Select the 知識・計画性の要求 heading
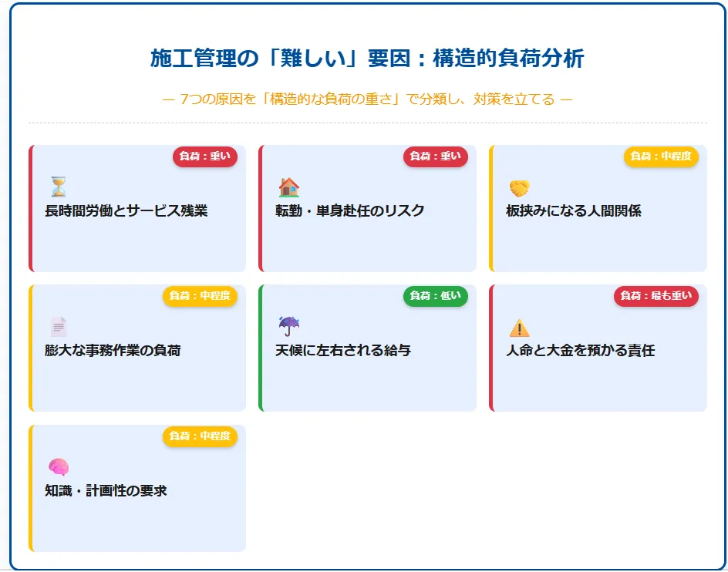 [x=106, y=490]
